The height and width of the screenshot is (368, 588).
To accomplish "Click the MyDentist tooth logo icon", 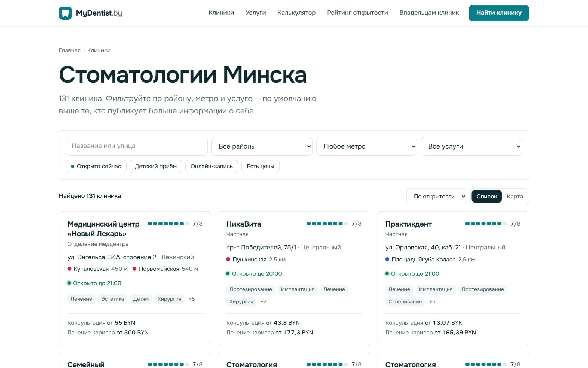I will 65,13.
